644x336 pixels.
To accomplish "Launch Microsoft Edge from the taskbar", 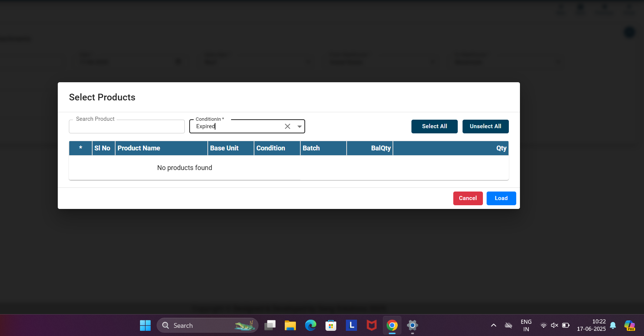I will (x=310, y=326).
